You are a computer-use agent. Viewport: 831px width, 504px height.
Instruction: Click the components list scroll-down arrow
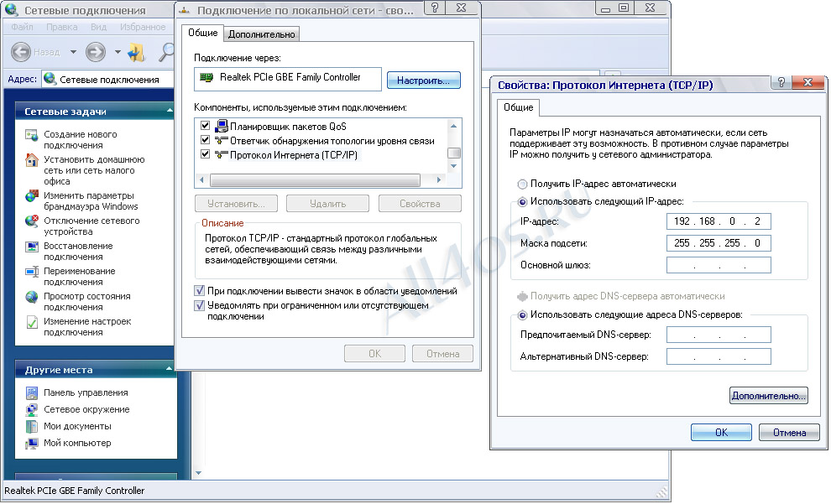[x=453, y=166]
